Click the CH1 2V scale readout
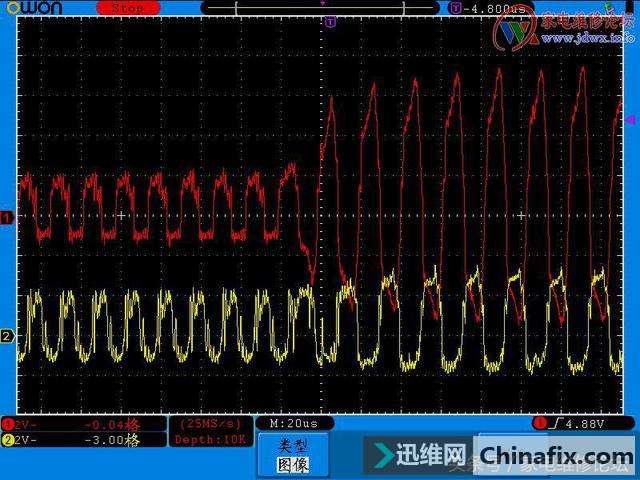Image resolution: width=640 pixels, height=480 pixels. [27, 424]
